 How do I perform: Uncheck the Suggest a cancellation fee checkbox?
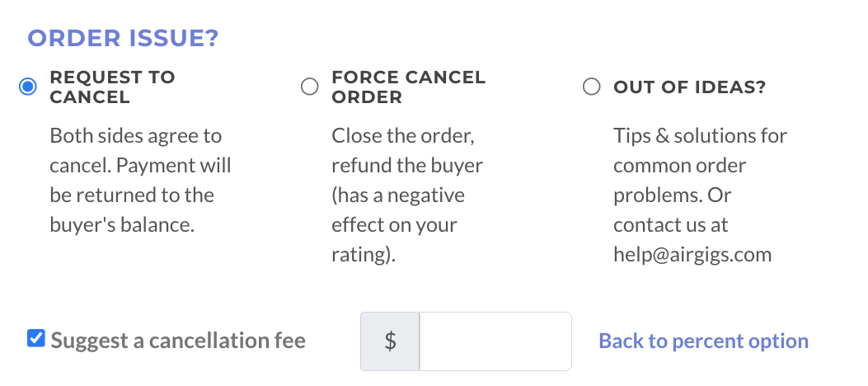pyautogui.click(x=35, y=338)
